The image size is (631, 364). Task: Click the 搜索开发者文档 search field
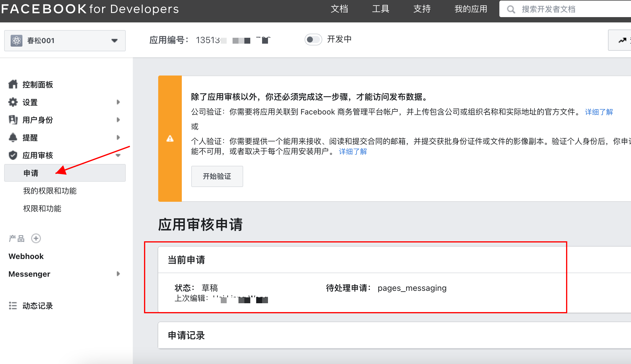pos(565,9)
